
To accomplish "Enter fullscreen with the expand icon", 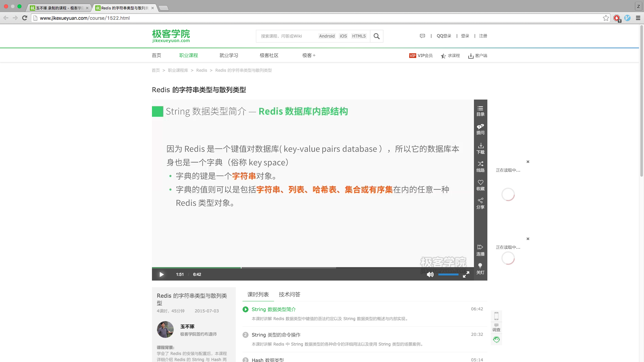I will click(x=466, y=275).
